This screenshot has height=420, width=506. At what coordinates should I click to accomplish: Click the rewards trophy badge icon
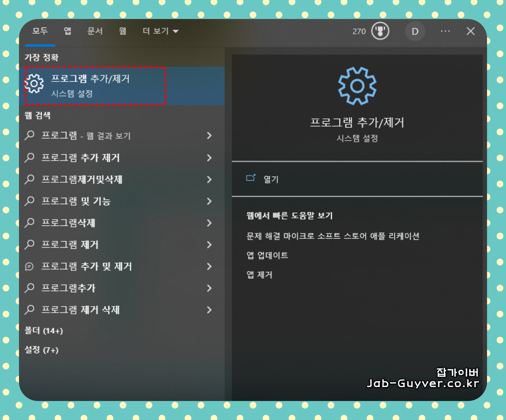click(x=380, y=31)
